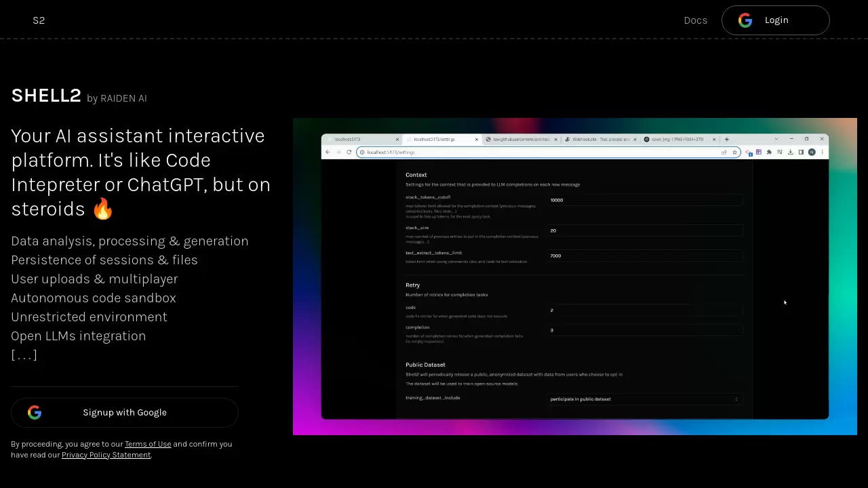
Task: Click the "[ . . . ]" ellipsis text
Action: pyautogui.click(x=24, y=355)
